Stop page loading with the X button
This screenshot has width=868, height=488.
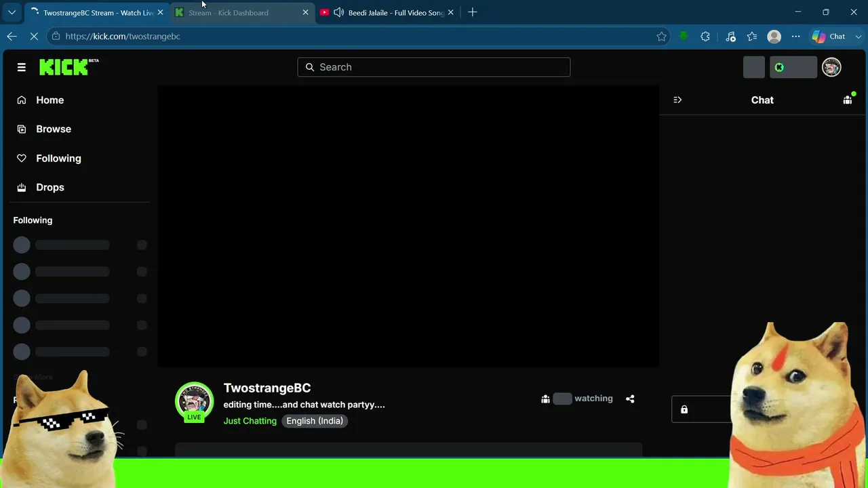33,37
